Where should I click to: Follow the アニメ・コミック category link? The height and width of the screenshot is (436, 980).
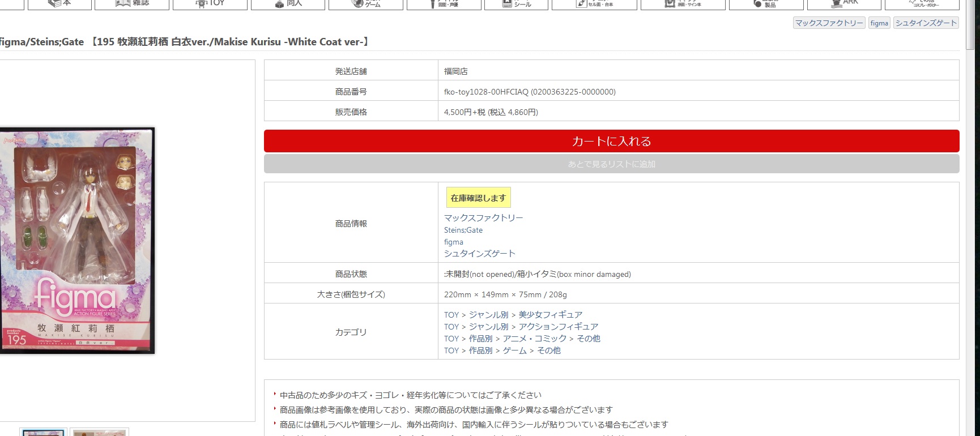click(535, 339)
